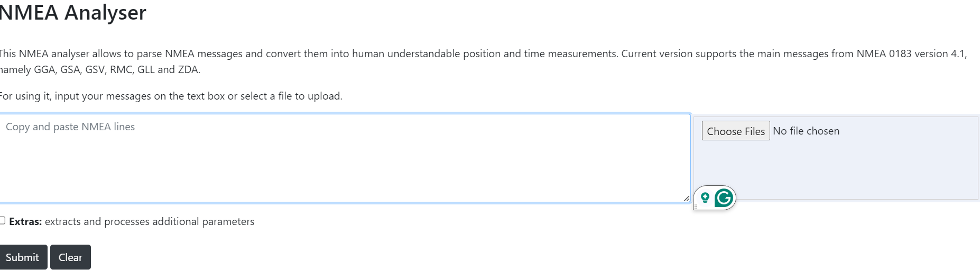This screenshot has height=278, width=980.
Task: Click the "GGA, GSA, GSV, RMC" message list
Action: (84, 70)
